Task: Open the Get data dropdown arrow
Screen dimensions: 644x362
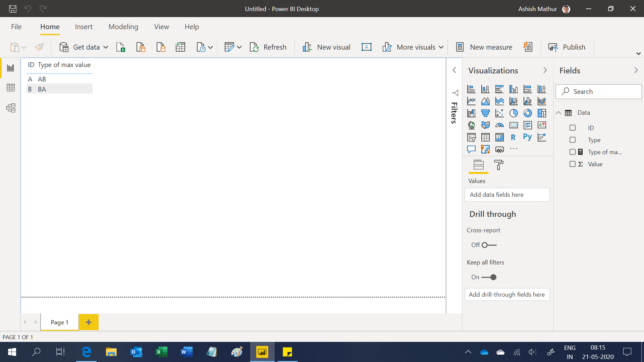Action: coord(106,47)
